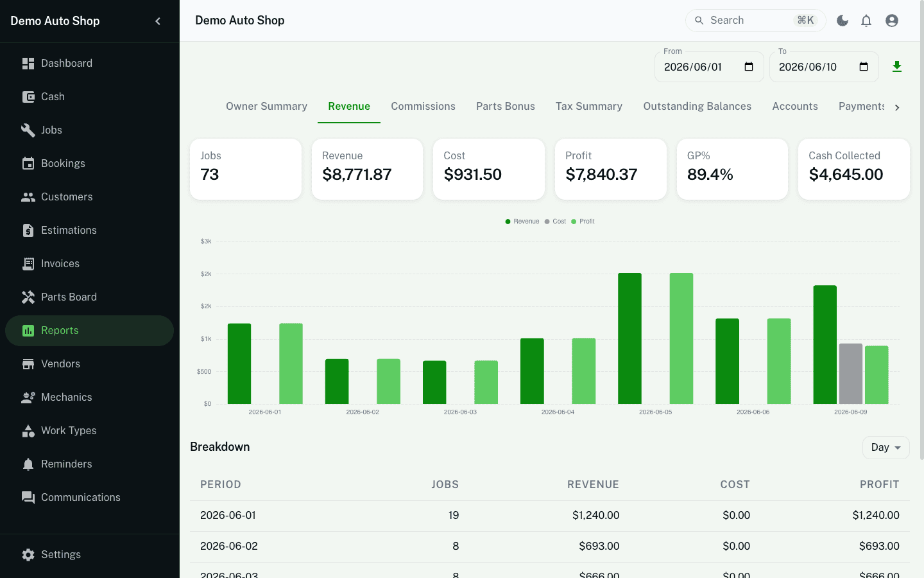Click the page vertical scrollbar
The image size is (924, 578).
(x=921, y=231)
